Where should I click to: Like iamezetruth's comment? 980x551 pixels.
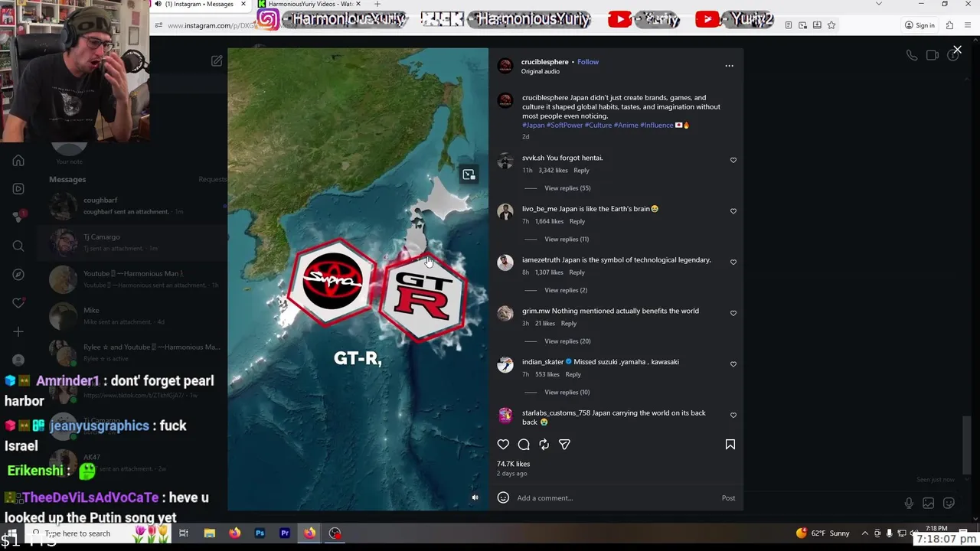tap(733, 262)
